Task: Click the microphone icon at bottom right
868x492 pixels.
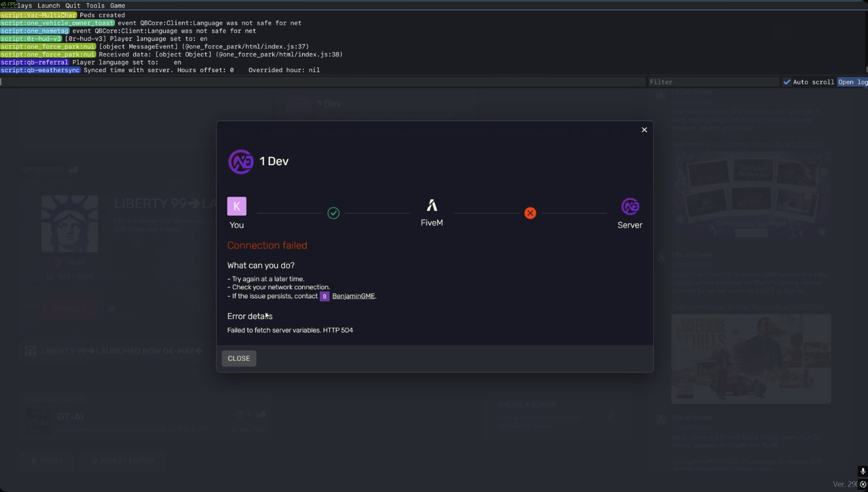Action: [862, 472]
